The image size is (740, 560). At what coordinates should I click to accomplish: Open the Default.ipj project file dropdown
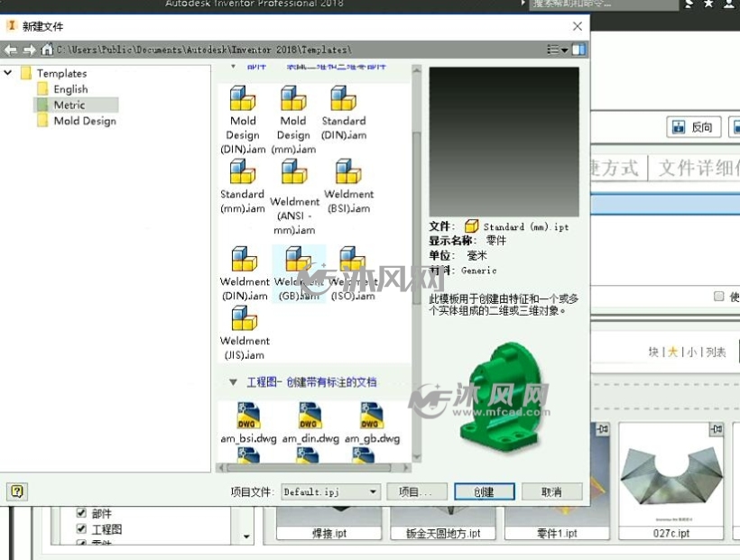(331, 491)
